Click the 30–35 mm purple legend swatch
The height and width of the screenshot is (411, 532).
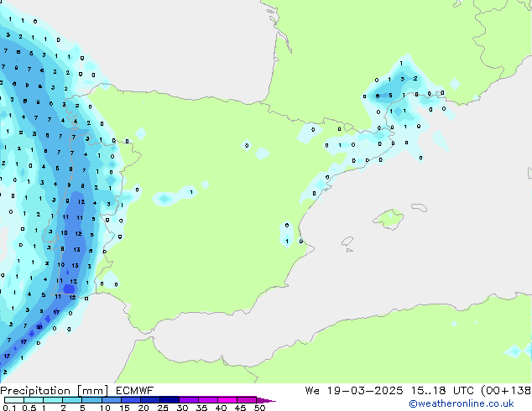point(188,400)
